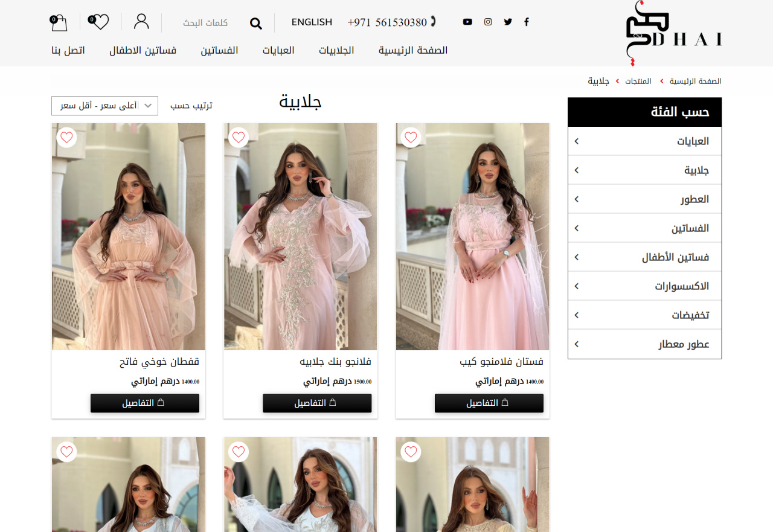The width and height of the screenshot is (773, 532).
Task: Click the phone number +971 561530380
Action: pos(387,22)
